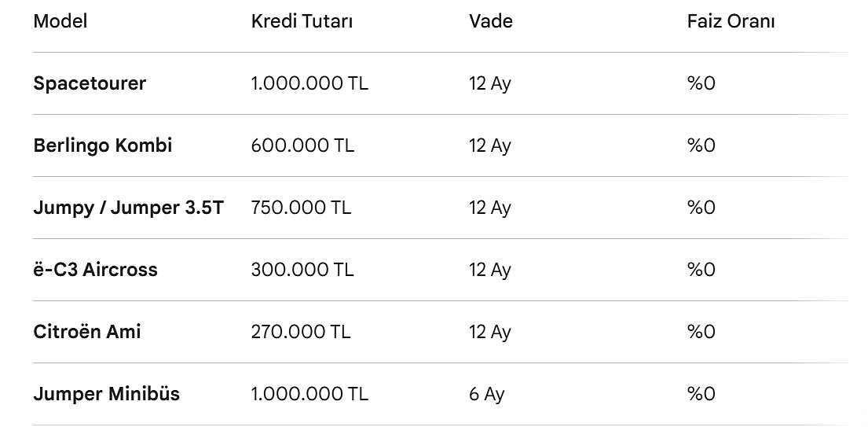
Task: Click the %0 interest rate for Citroën Ami
Action: 701,332
